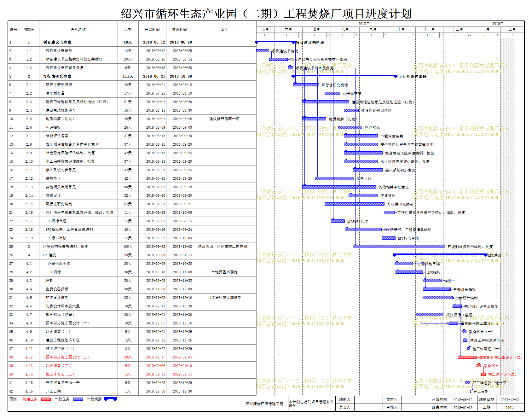Screen dimensions: 532x419
Task: Select the 十一月 month header in the timeline
Action: pos(429,29)
